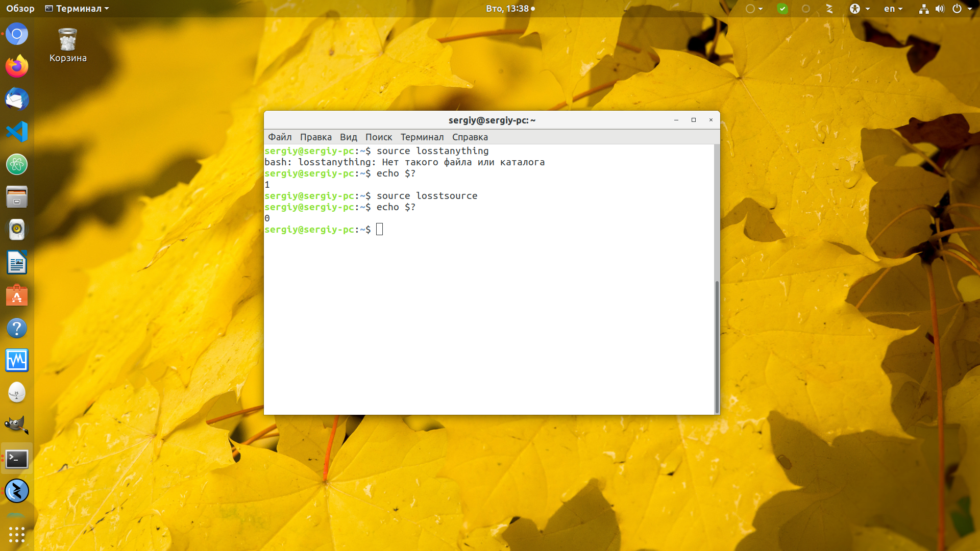
Task: Show all applications grid
Action: (x=17, y=534)
